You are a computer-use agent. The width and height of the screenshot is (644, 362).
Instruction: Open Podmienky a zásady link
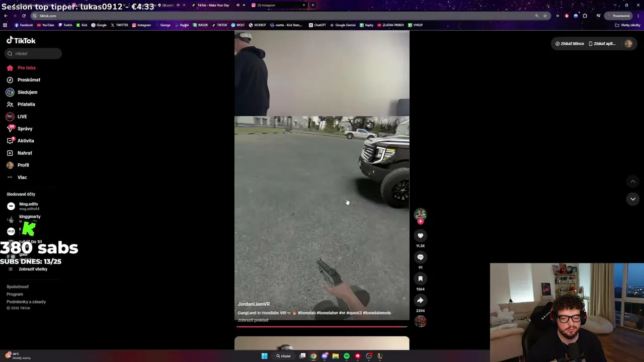(26, 302)
